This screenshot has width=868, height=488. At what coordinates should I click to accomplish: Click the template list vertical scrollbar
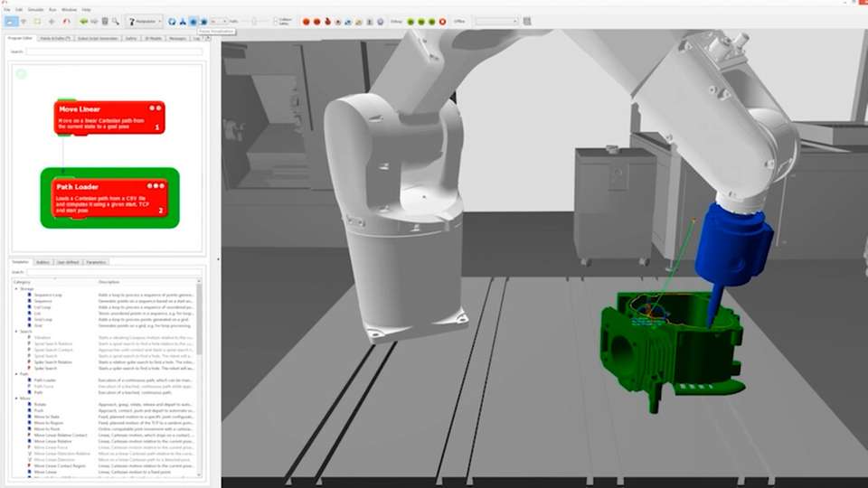(x=199, y=379)
